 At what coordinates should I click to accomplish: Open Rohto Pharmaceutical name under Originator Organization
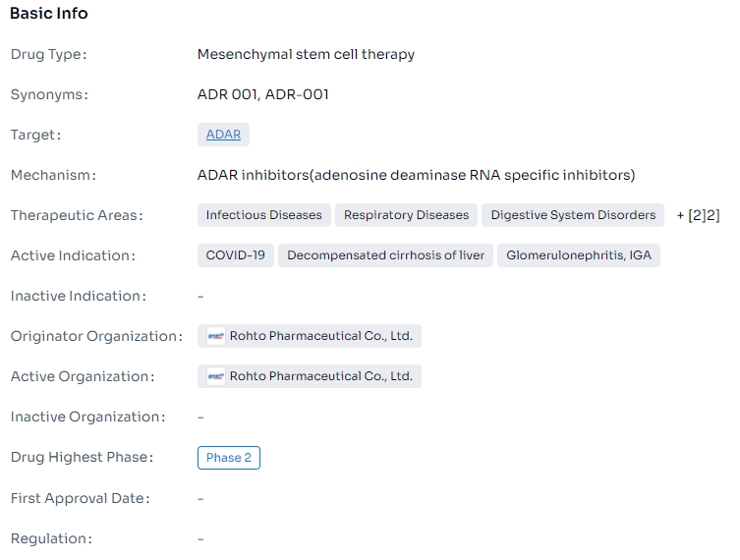pos(320,336)
